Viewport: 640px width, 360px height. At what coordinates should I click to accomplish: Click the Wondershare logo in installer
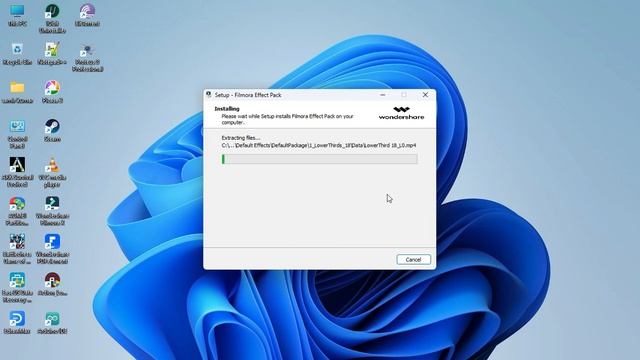point(401,113)
